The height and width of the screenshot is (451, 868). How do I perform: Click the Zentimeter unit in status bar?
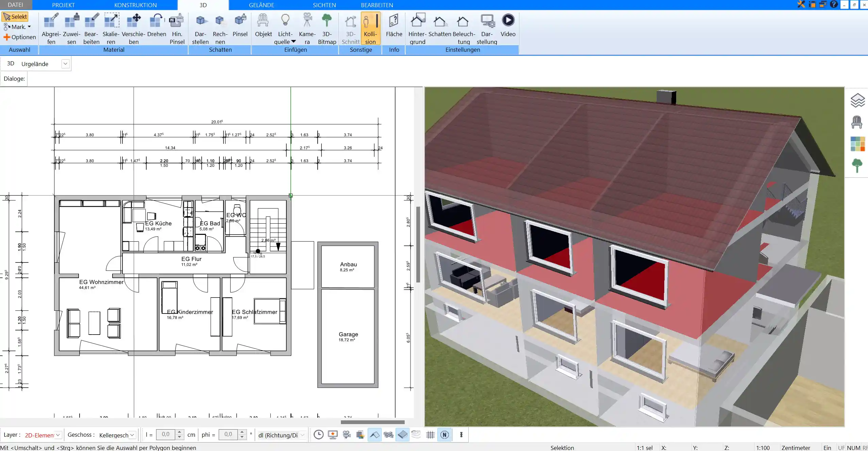tap(796, 448)
